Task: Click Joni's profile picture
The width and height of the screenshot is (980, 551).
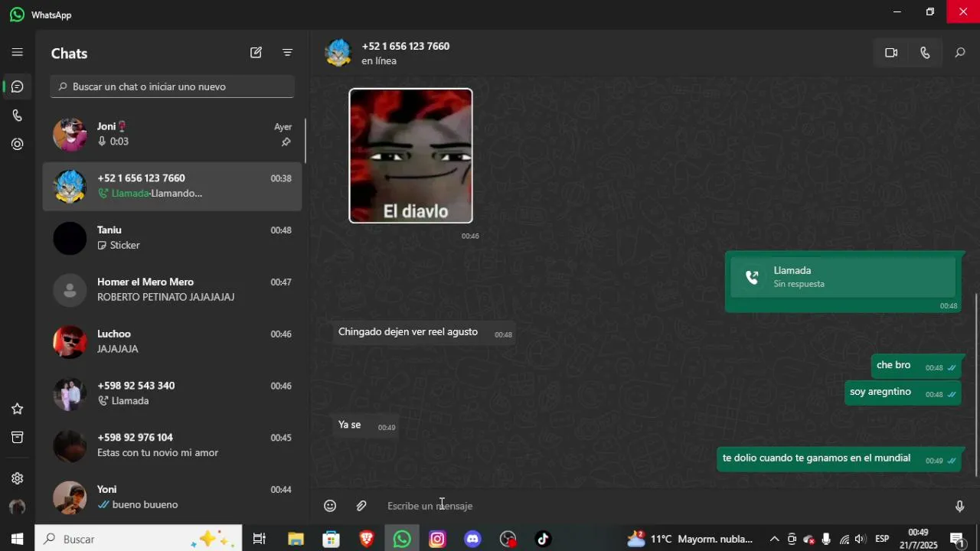Action: tap(70, 135)
